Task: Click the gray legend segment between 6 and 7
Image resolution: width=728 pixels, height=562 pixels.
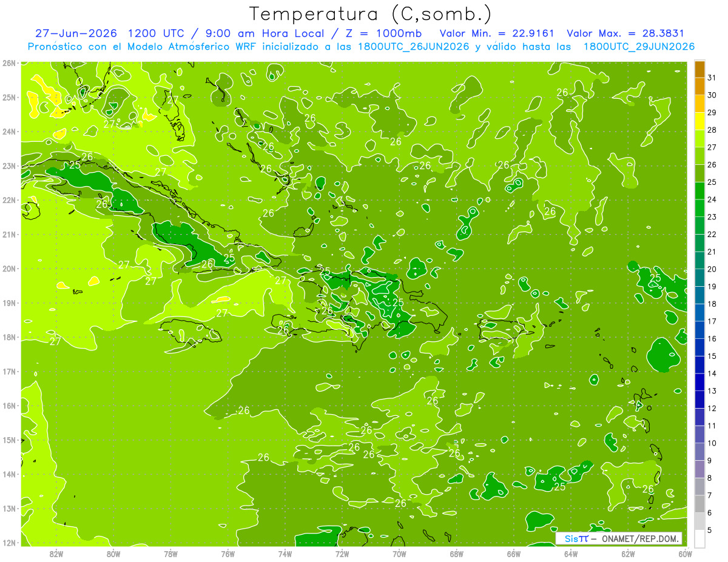Action: [699, 504]
